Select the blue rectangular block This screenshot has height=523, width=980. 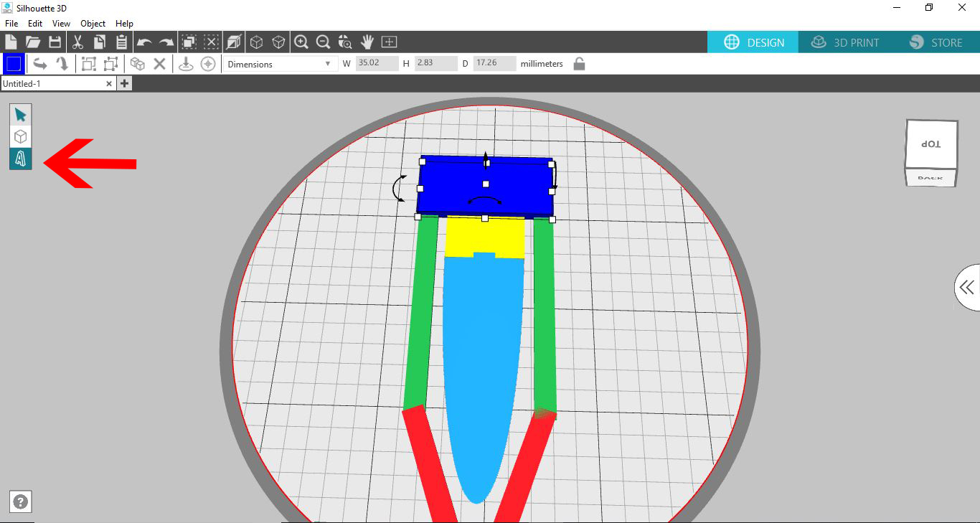tap(485, 187)
